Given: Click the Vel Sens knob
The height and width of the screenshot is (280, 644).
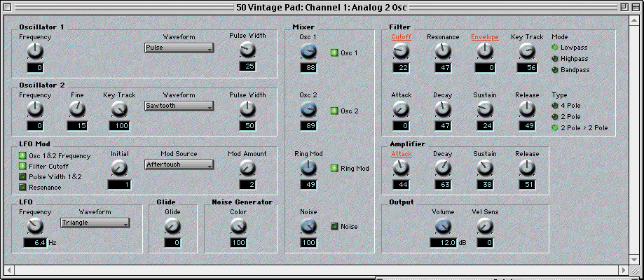Looking at the screenshot, I should coord(485,226).
